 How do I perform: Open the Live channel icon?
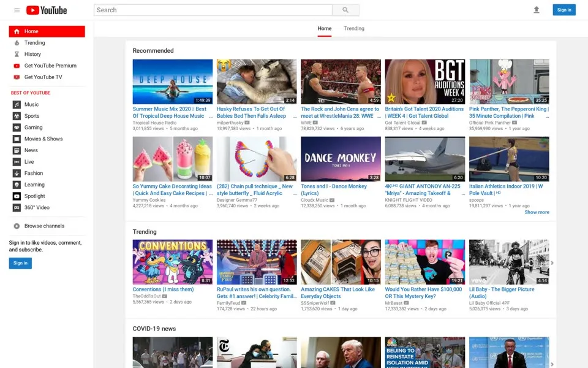click(x=17, y=162)
